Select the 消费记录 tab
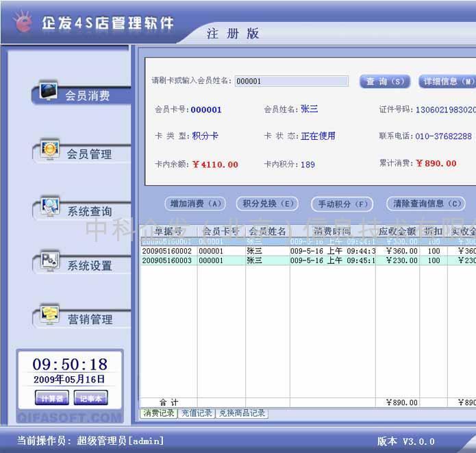The image size is (476, 453). [x=158, y=414]
